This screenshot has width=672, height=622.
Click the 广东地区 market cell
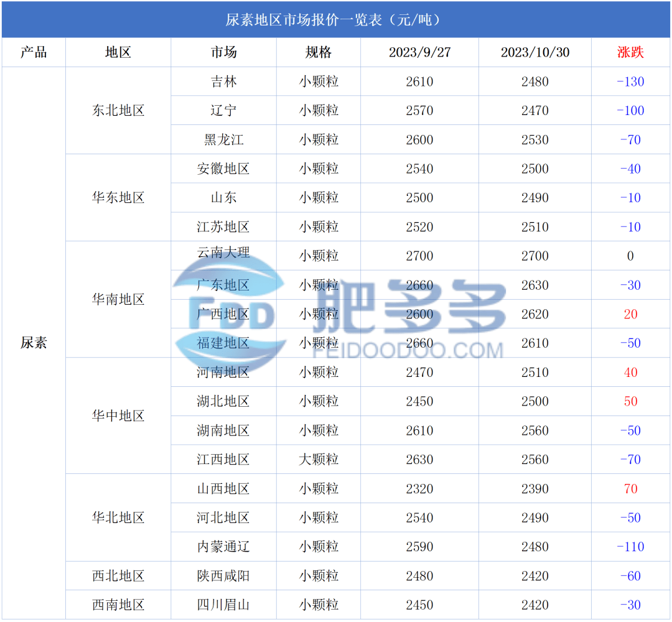point(223,285)
